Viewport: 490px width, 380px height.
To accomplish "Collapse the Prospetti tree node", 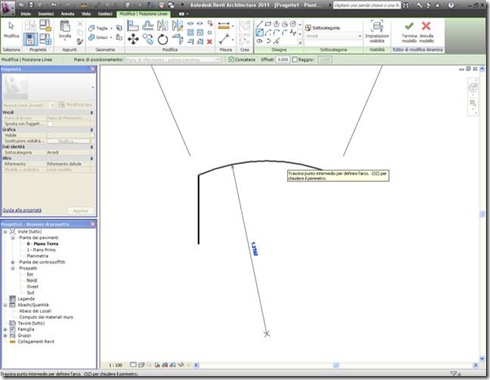I will coord(13,268).
